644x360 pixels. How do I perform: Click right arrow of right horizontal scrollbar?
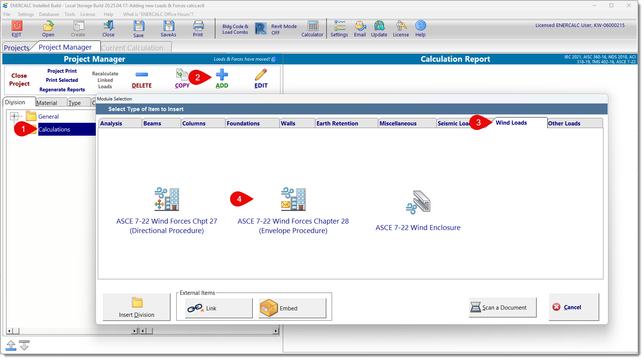pos(276,331)
